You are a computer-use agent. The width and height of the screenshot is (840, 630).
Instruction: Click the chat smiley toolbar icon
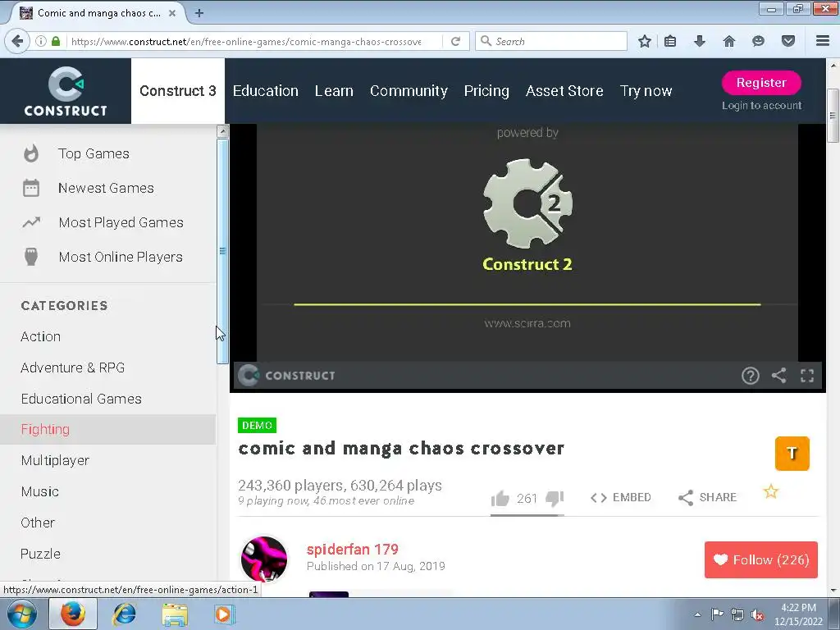point(758,41)
